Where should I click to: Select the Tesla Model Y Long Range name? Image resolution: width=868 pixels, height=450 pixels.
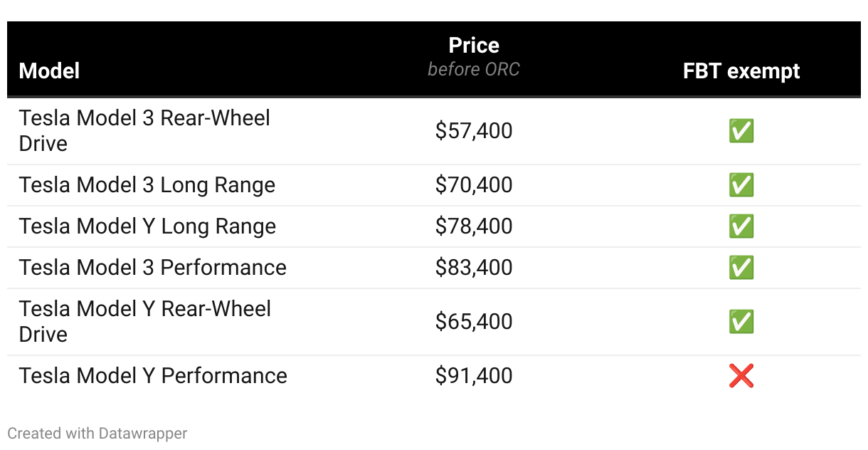(x=147, y=226)
